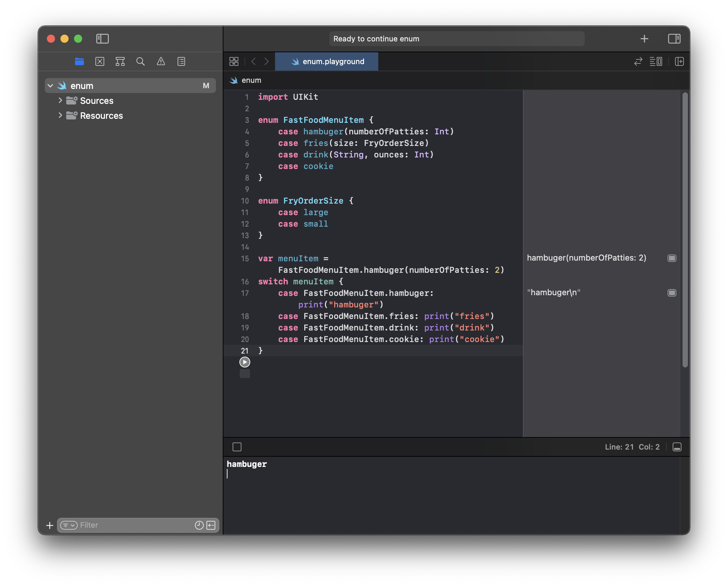This screenshot has width=728, height=585.
Task: Show inline result for hambuger(numberOfPatties: 2)
Action: click(x=672, y=258)
